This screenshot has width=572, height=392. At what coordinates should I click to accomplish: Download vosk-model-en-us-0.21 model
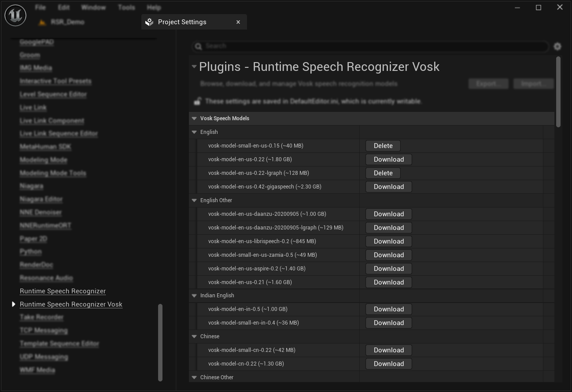coord(389,282)
